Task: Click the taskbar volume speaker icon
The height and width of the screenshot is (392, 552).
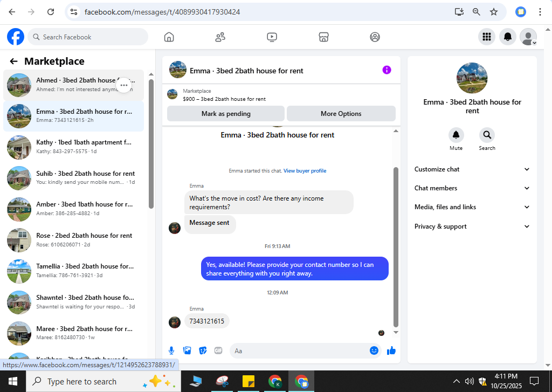Action: [469, 381]
